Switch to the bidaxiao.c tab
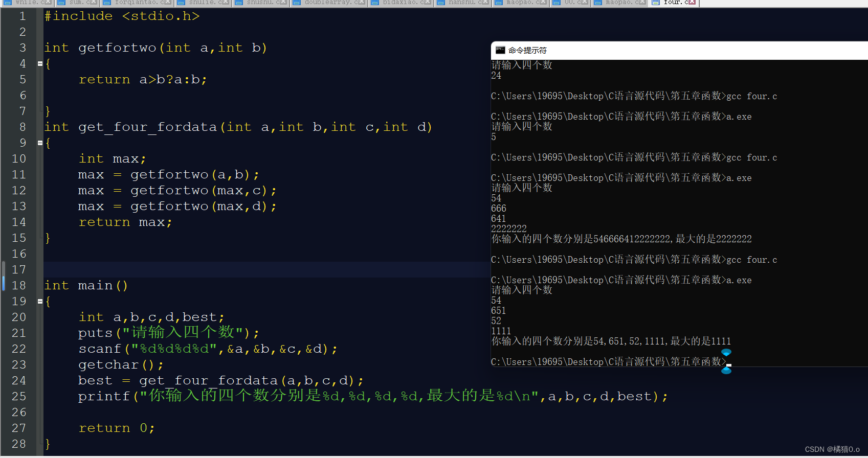This screenshot has width=868, height=458. pos(400,3)
